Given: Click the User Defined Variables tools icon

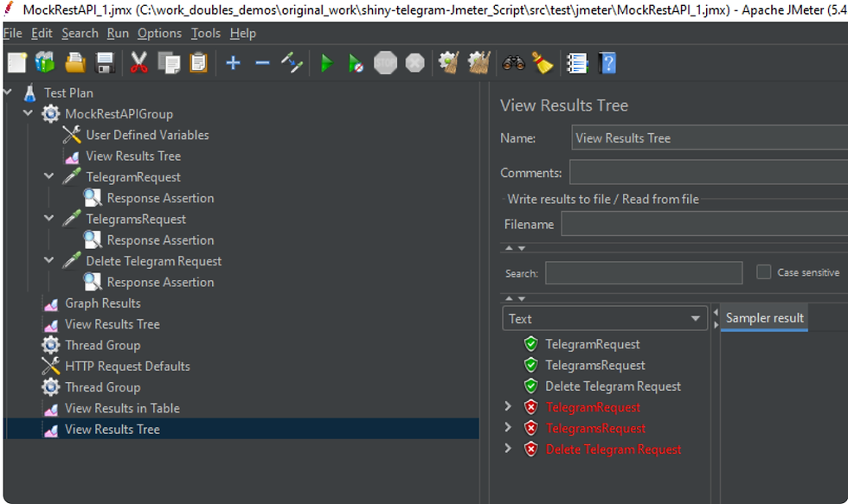Looking at the screenshot, I should click(x=71, y=135).
